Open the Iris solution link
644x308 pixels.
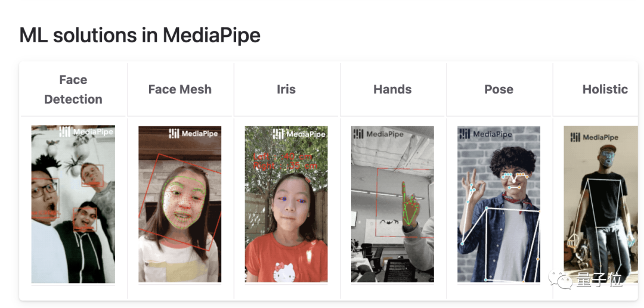286,89
